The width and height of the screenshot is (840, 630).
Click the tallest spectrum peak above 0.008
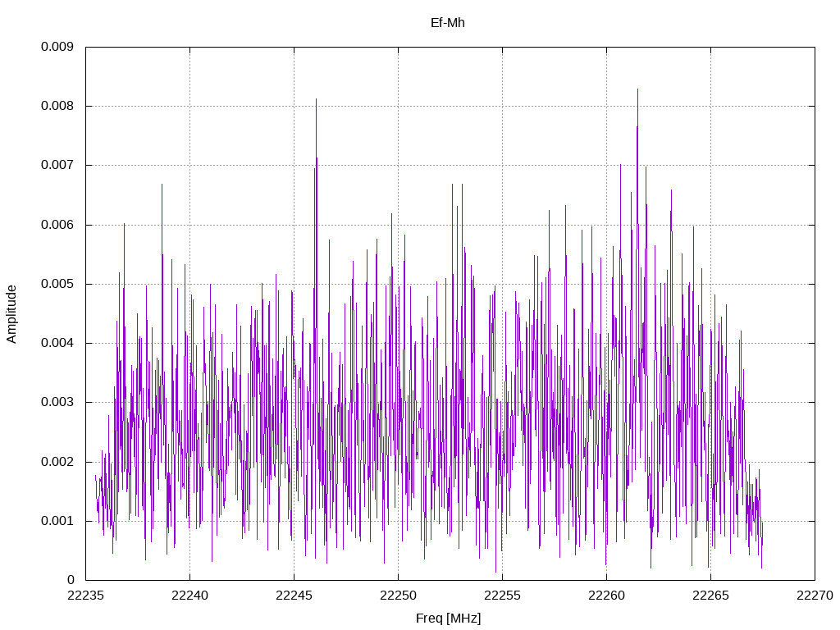[637, 90]
